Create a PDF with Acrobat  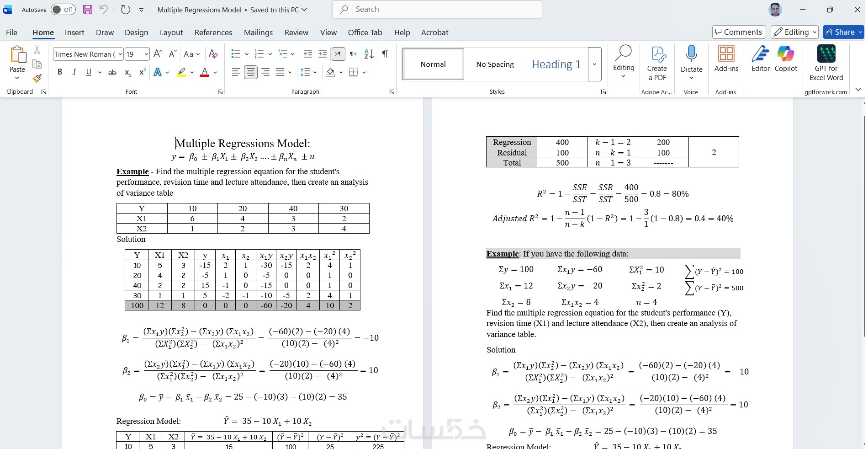pyautogui.click(x=657, y=63)
